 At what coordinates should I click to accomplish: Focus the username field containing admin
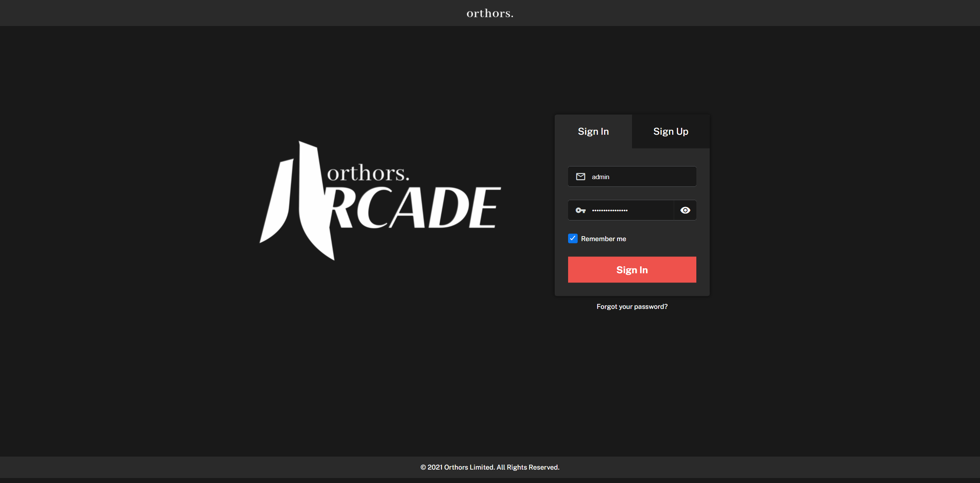tap(632, 176)
